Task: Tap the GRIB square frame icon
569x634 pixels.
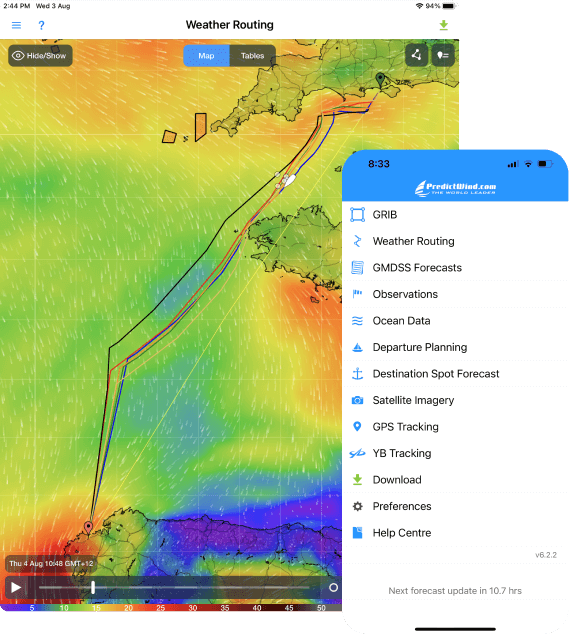Action: pos(357,214)
